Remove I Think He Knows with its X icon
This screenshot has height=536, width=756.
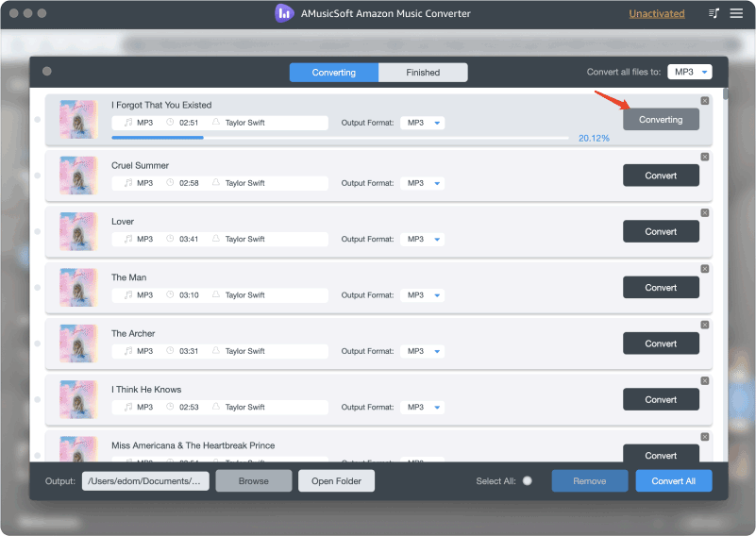tap(705, 381)
